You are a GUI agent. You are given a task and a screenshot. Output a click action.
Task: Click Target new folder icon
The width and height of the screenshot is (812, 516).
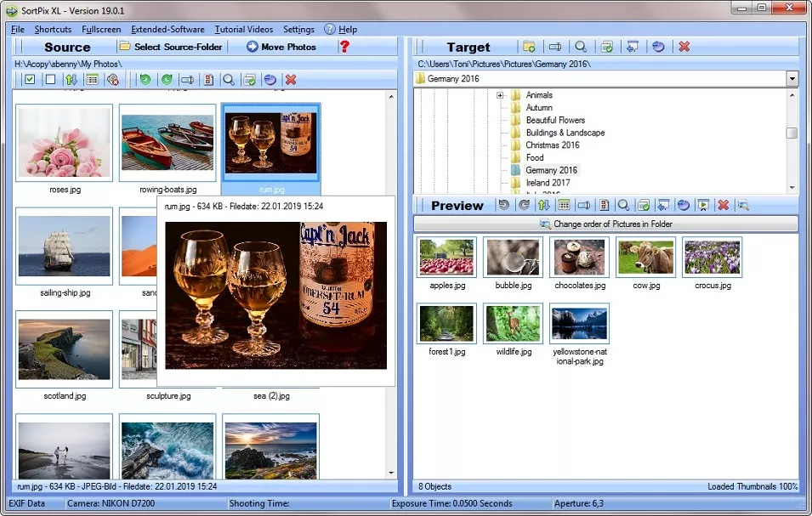(529, 47)
